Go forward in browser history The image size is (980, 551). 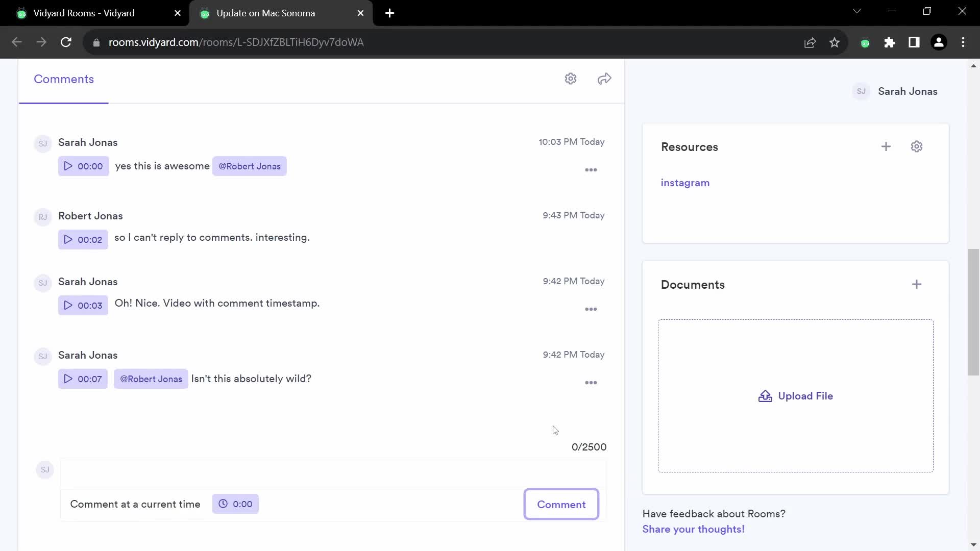[41, 42]
